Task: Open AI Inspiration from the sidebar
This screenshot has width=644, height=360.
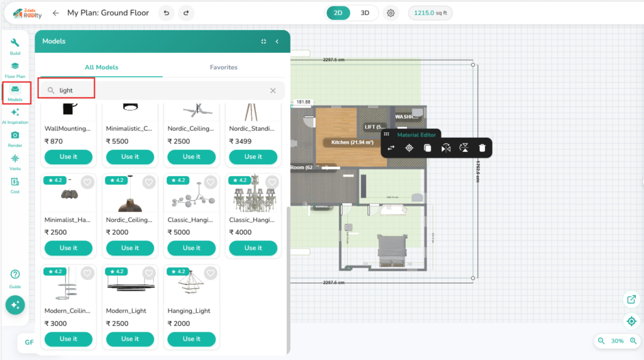Action: [x=15, y=115]
